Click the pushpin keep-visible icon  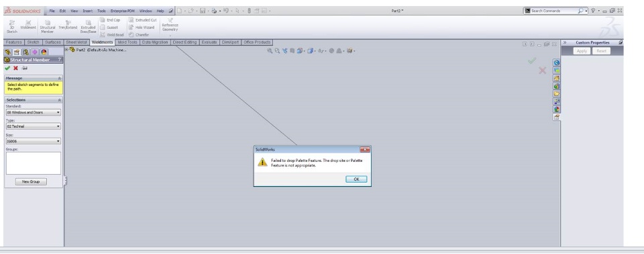tap(25, 68)
